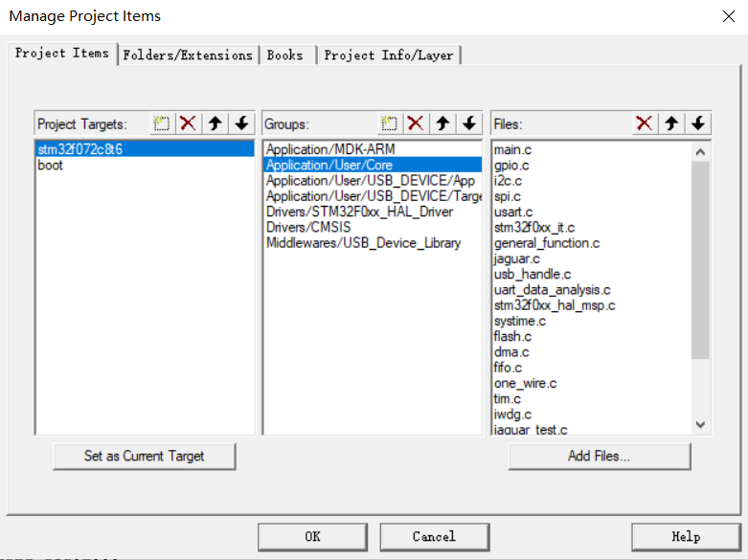This screenshot has width=748, height=560.
Task: Move selected file up
Action: [x=671, y=124]
